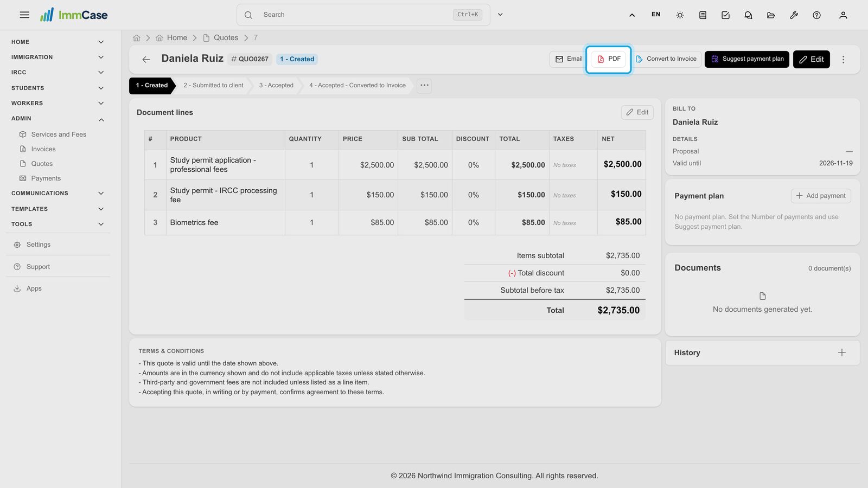Viewport: 868px width, 488px height.
Task: Open the wrench tools icon
Action: click(x=794, y=15)
